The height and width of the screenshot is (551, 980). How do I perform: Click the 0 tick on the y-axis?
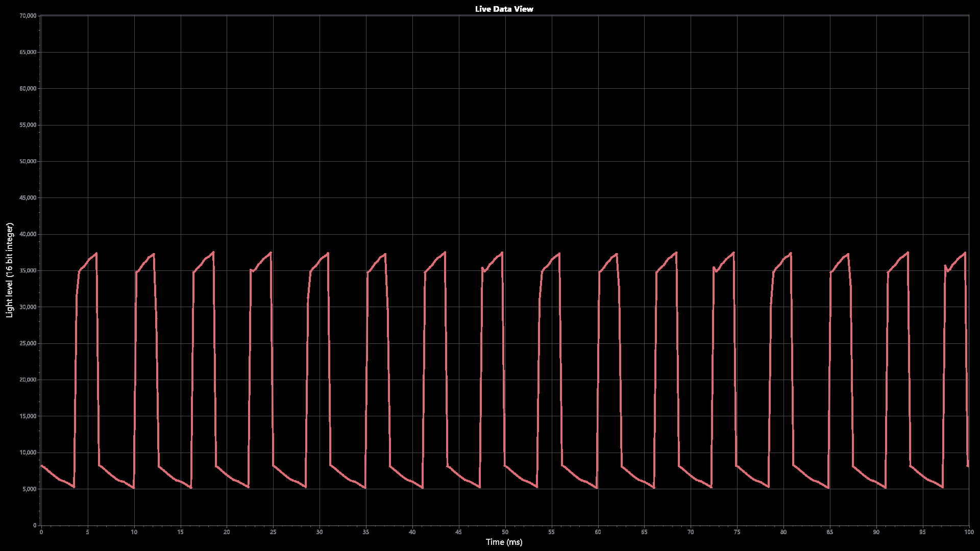pyautogui.click(x=35, y=525)
